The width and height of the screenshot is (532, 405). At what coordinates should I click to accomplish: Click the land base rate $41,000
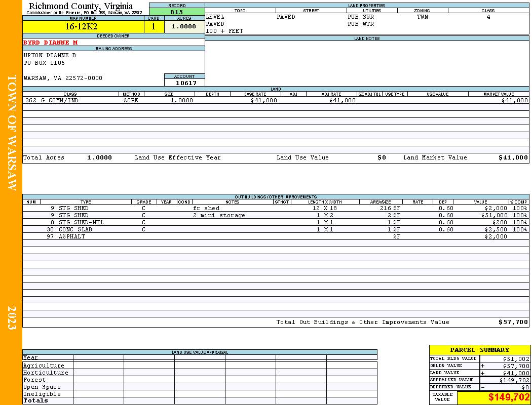click(264, 101)
